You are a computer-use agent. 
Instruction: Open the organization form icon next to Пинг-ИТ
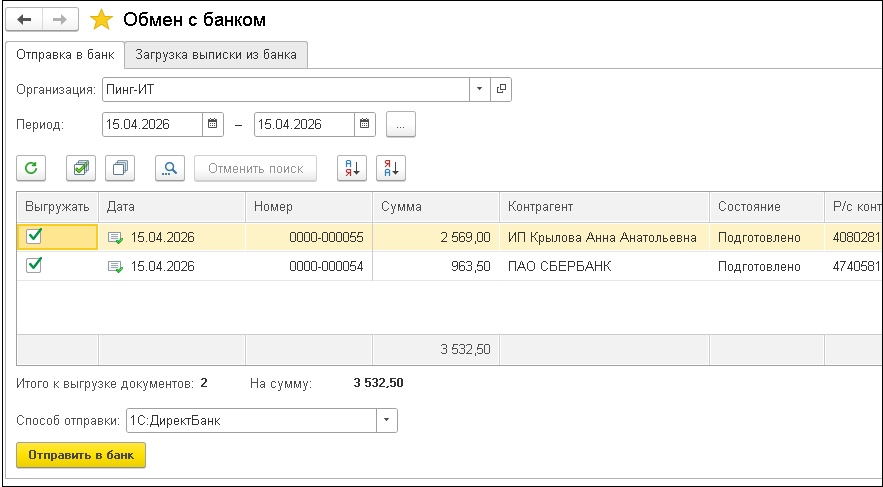501,89
